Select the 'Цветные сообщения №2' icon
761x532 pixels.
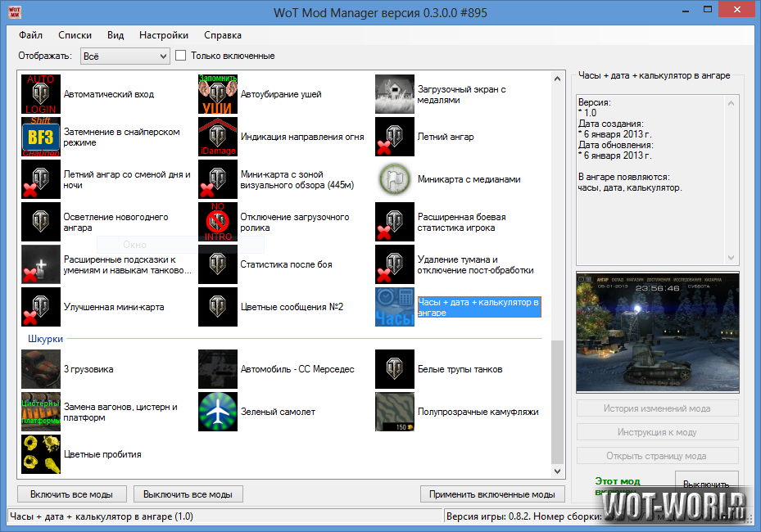218,307
